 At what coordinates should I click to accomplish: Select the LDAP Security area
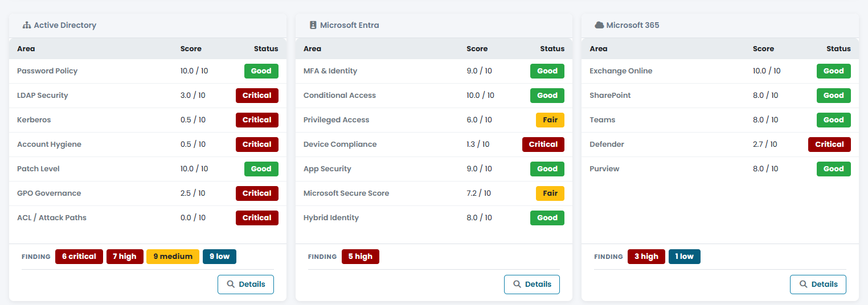[x=43, y=96]
